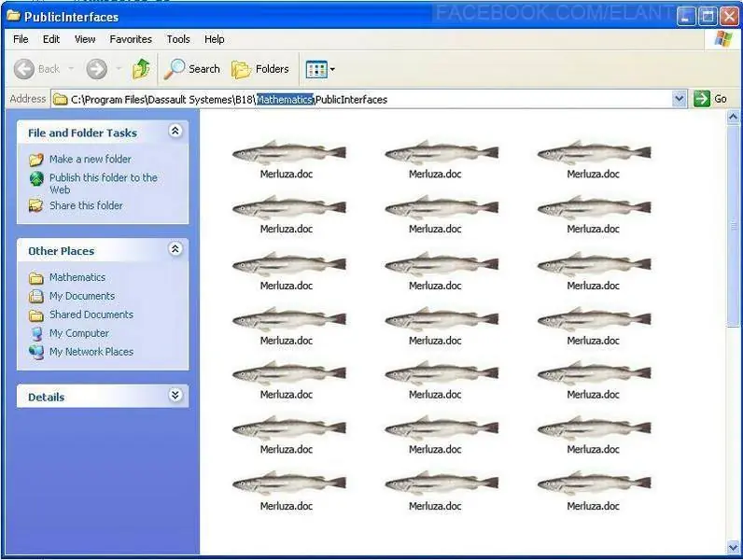Close the PublicInterfaces window
This screenshot has height=560, width=743.
(729, 17)
